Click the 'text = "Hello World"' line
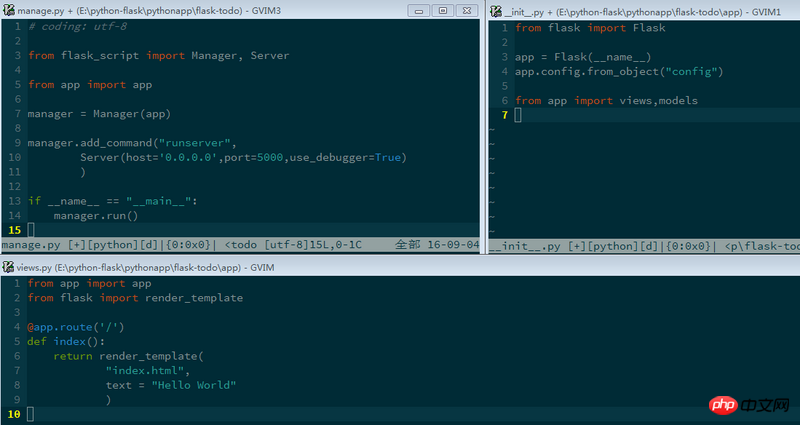Viewport: 800px width, 425px height. point(171,385)
